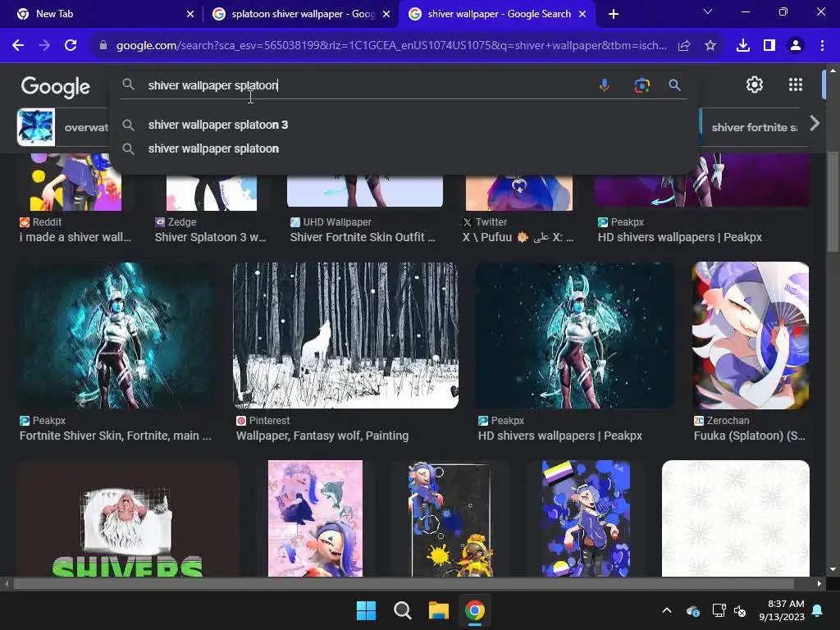Open the Google apps grid

point(796,84)
